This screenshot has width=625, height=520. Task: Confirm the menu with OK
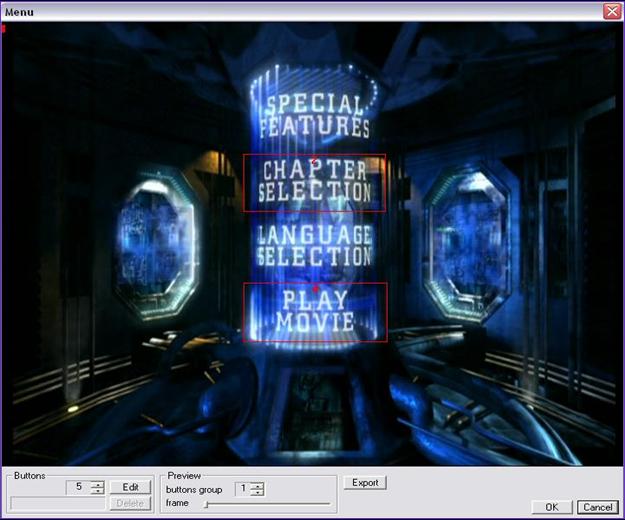click(x=551, y=507)
